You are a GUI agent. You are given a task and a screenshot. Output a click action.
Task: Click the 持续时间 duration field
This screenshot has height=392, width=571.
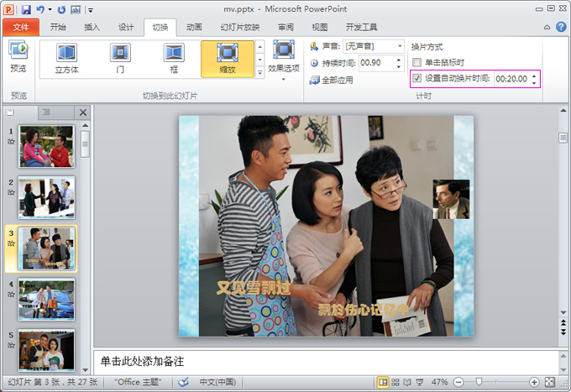378,63
